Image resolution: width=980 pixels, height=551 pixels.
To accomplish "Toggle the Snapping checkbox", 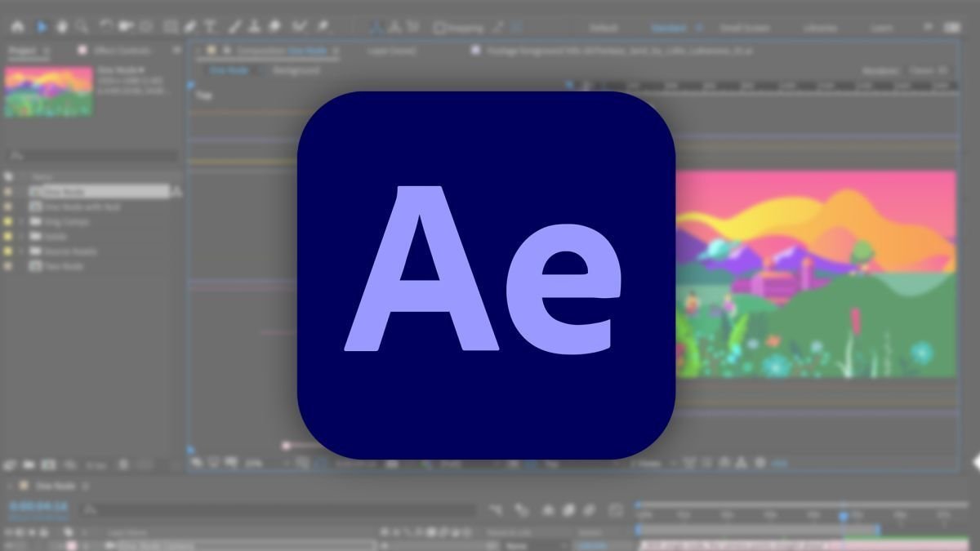I will pyautogui.click(x=439, y=28).
